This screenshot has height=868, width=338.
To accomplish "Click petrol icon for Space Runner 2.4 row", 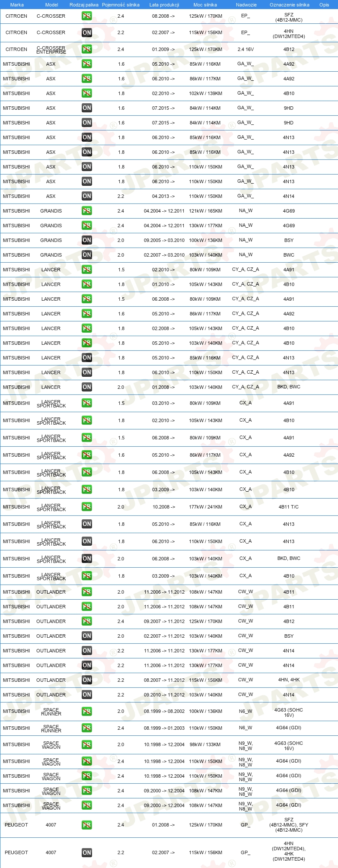I will coord(87,728).
